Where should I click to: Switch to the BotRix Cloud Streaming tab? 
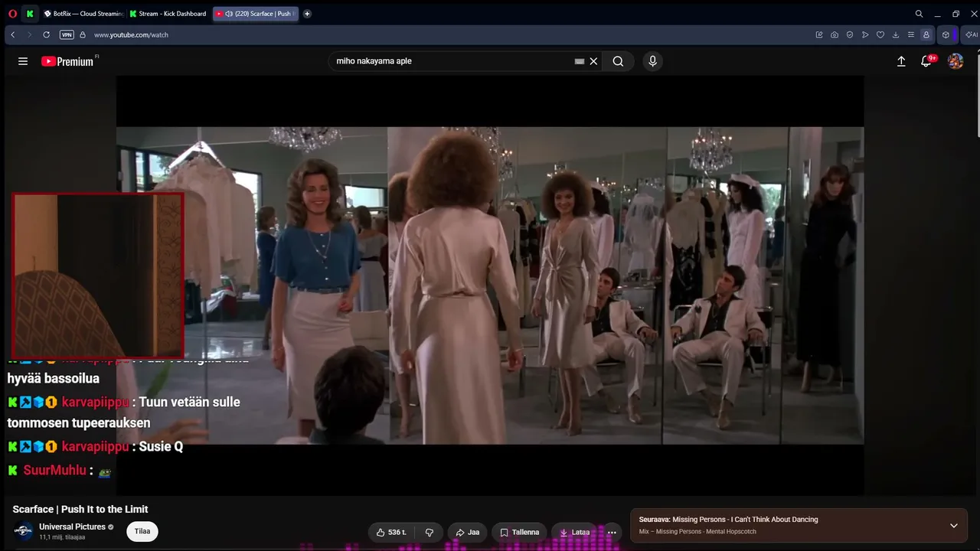tap(83, 14)
